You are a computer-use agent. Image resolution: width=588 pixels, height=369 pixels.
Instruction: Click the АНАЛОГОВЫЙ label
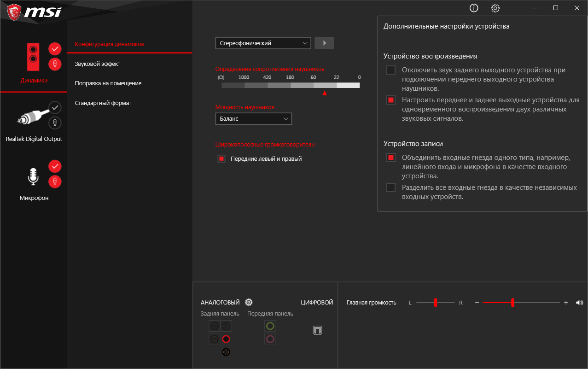(x=220, y=303)
